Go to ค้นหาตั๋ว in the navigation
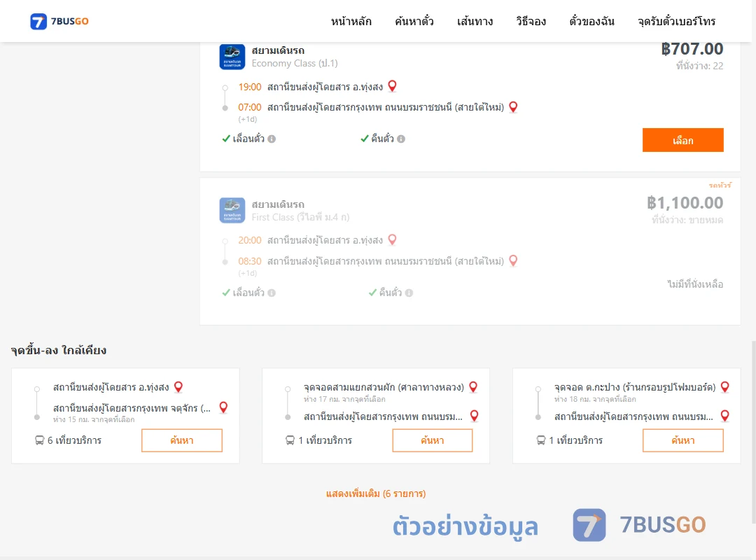Viewport: 756px width, 560px height. [414, 21]
